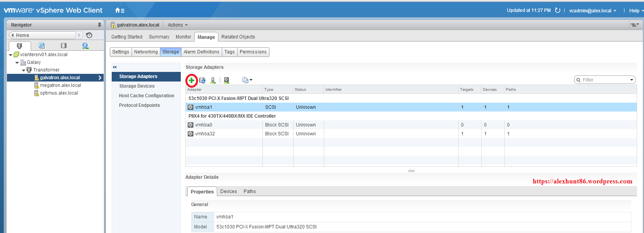This screenshot has width=644, height=233.
Task: Sort by the Identifier column header
Action: point(391,90)
